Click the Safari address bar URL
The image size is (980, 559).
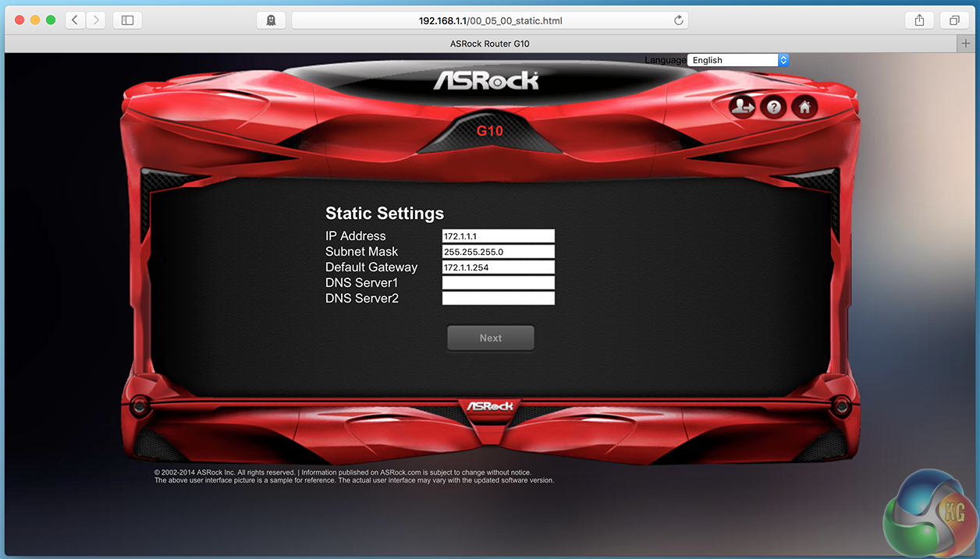coord(490,20)
